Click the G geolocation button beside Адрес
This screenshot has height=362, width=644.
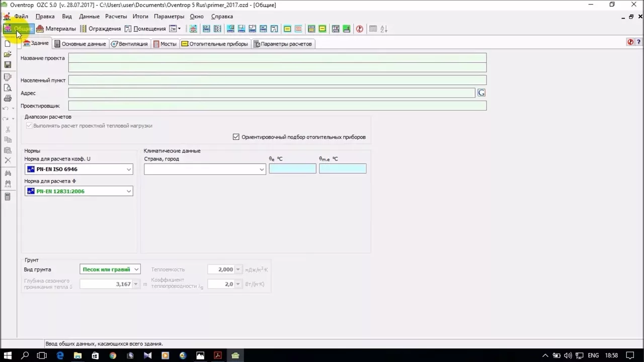[481, 93]
